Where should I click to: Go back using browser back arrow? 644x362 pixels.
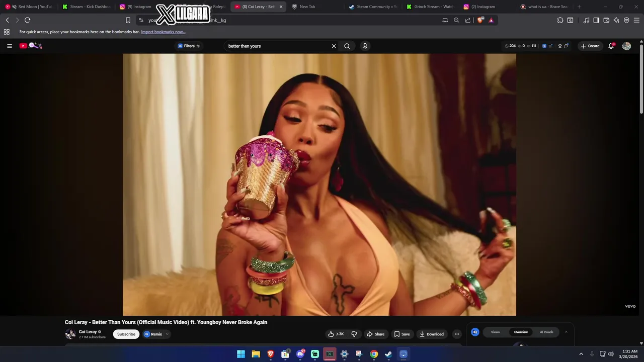coord(7,20)
